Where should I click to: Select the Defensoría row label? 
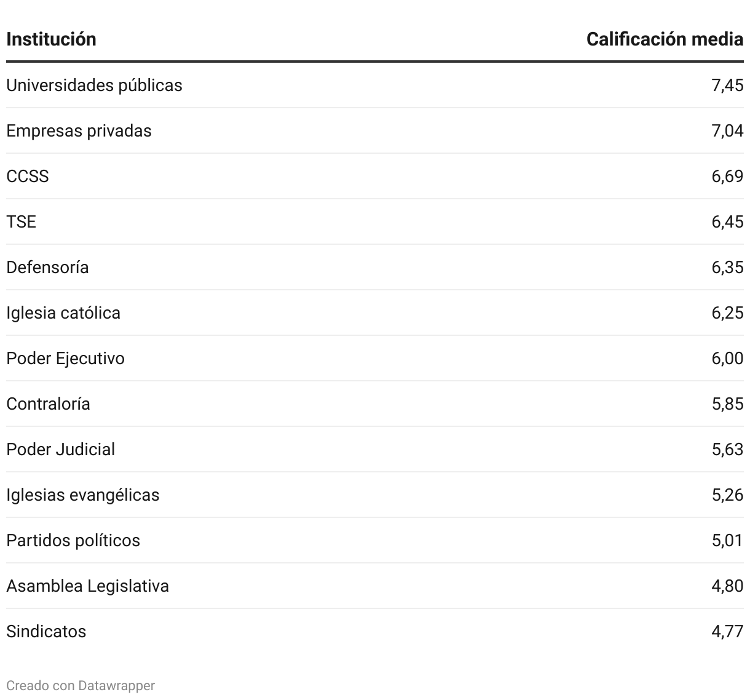(47, 267)
